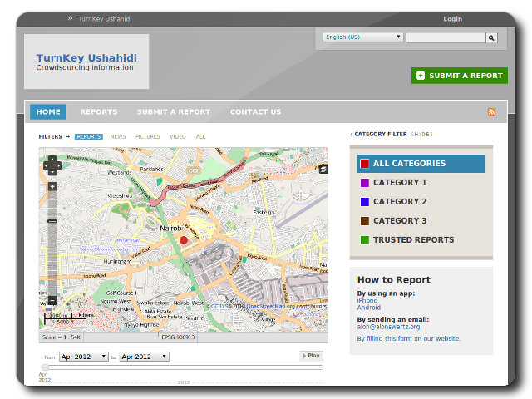Click the map zoom in plus button
Image resolution: width=532 pixels, height=399 pixels.
[52, 187]
